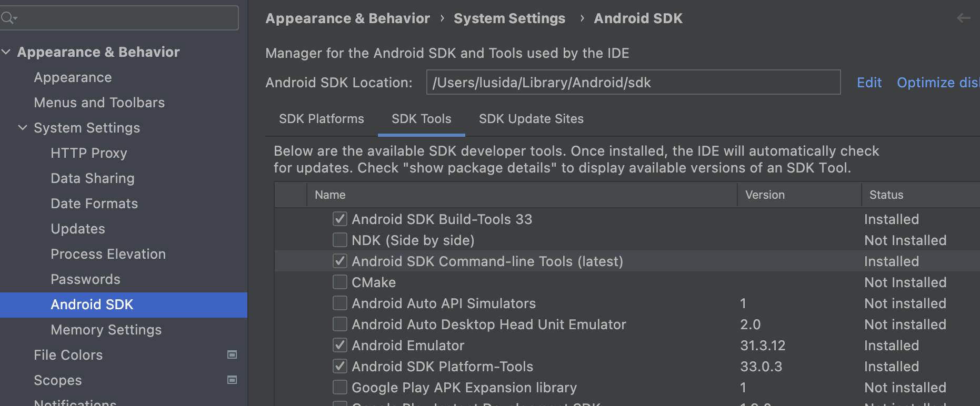
Task: Select Date Formats settings
Action: (94, 204)
